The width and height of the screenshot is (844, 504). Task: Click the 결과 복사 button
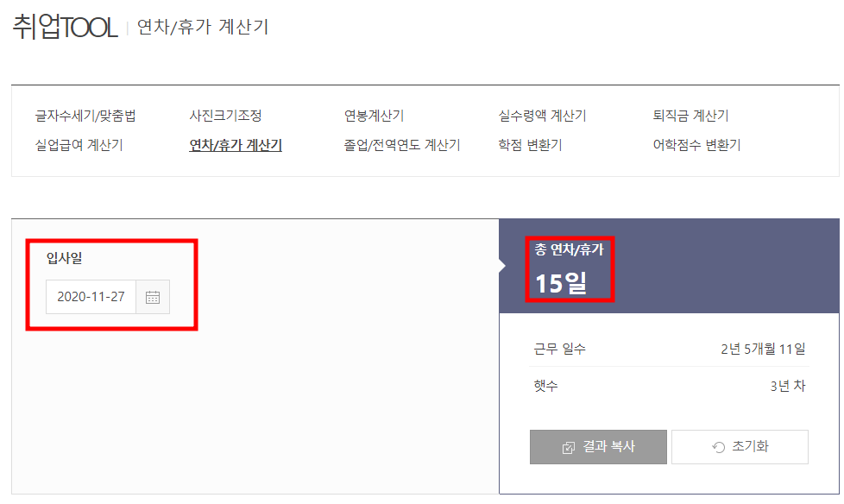pos(598,446)
